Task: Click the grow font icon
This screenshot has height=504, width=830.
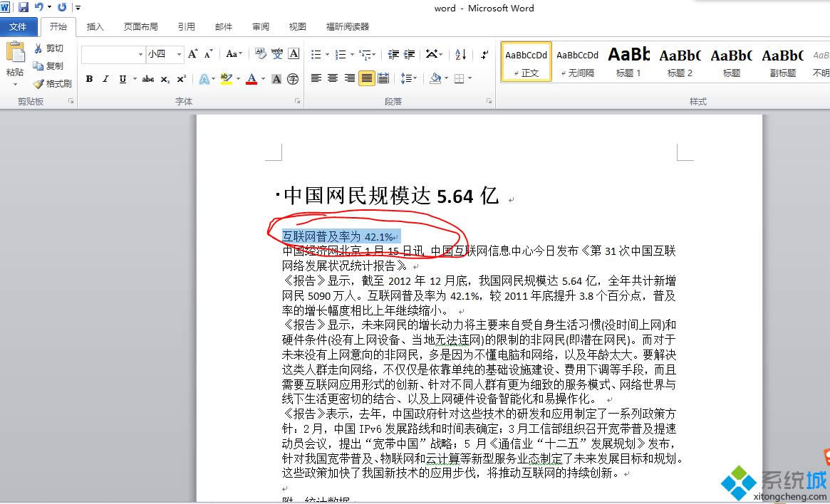Action: coord(192,54)
